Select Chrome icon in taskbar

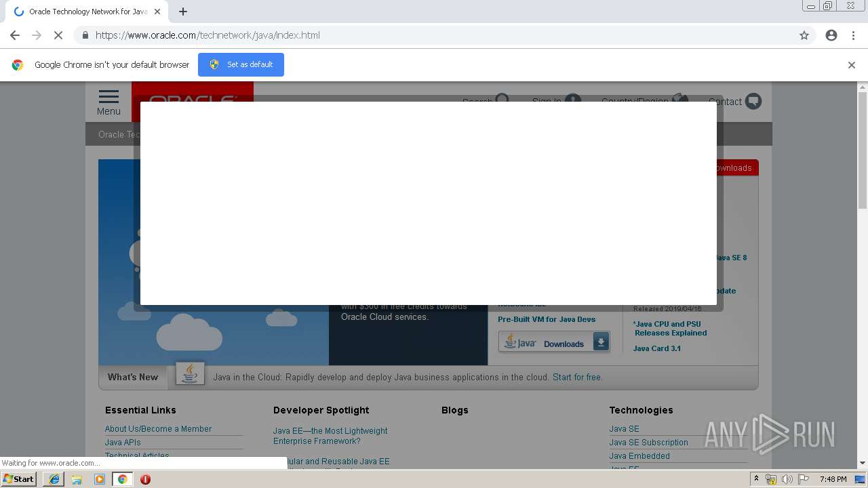122,479
